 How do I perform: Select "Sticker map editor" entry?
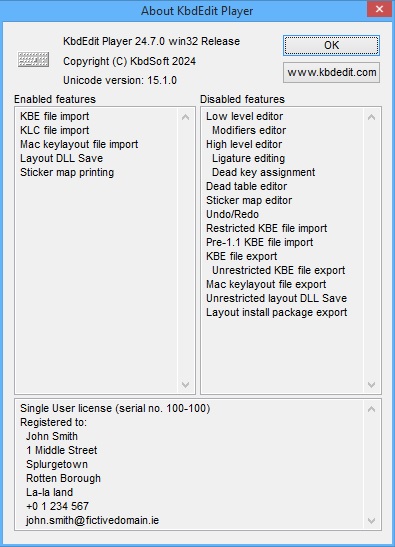tap(249, 200)
